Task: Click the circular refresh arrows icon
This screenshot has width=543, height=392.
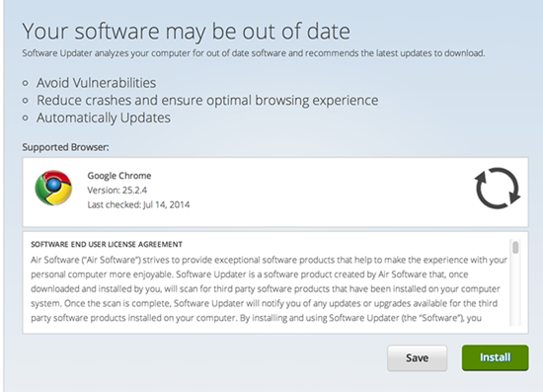Action: tap(498, 188)
